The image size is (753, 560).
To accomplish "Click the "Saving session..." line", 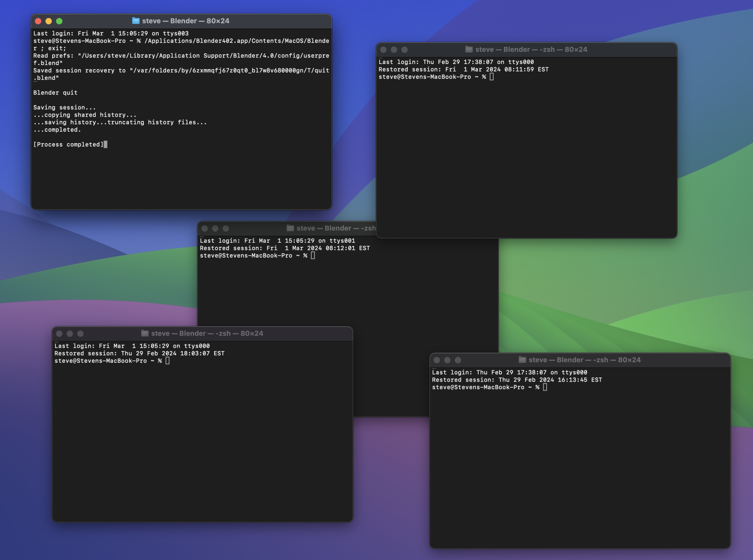I will point(64,108).
